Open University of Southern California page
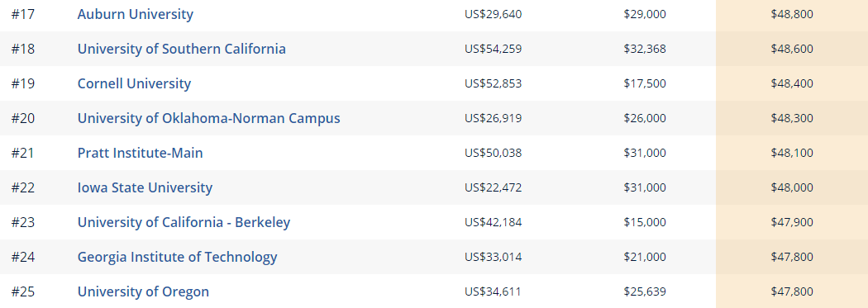868x308 pixels. coord(182,49)
